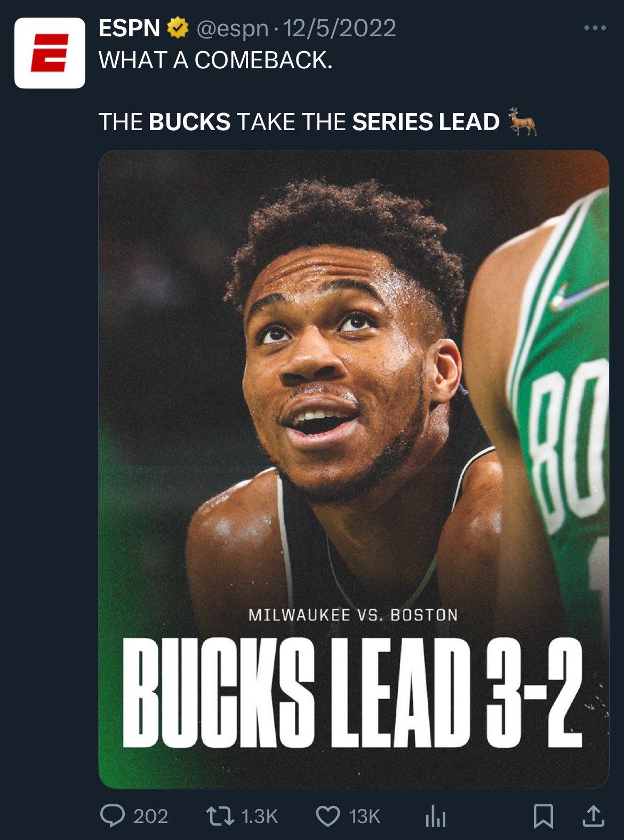The image size is (624, 840).
Task: Click the 202 replies count
Action: click(150, 817)
